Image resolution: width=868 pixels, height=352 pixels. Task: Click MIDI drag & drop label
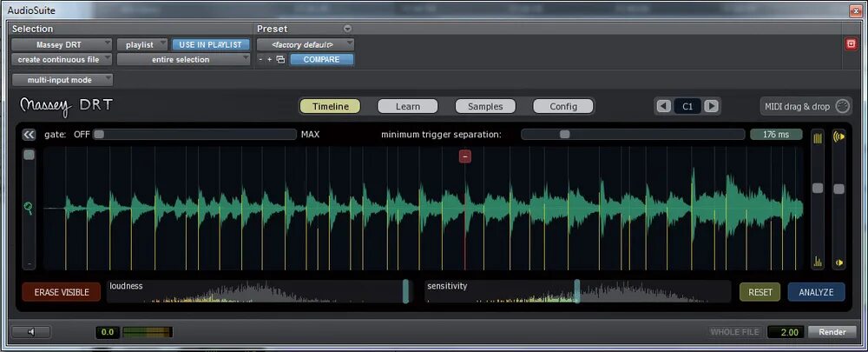pos(797,106)
